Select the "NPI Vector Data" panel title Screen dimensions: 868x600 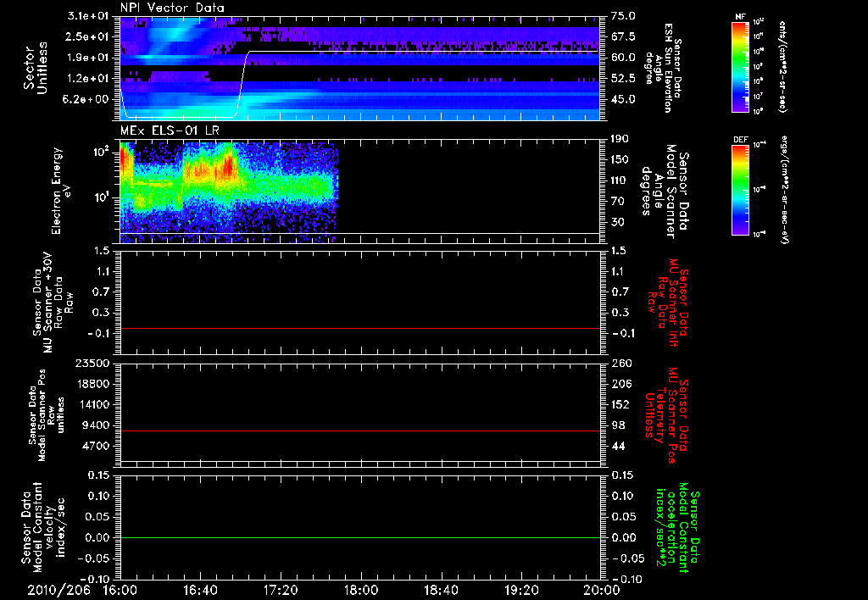click(x=172, y=8)
